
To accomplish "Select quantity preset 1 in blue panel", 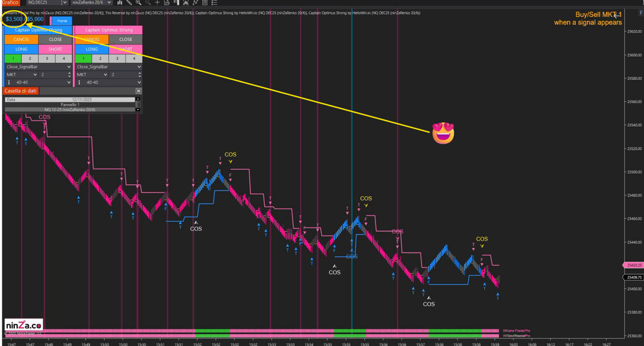I will [13, 58].
